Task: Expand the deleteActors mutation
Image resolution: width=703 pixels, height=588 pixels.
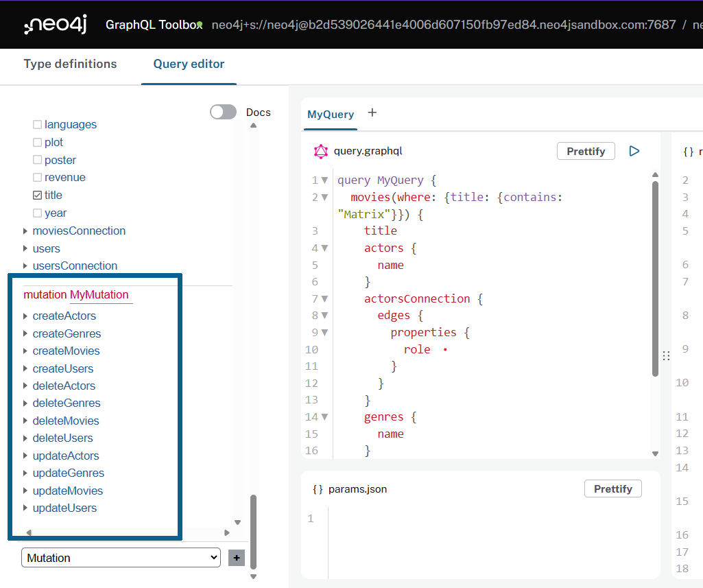Action: coord(25,386)
